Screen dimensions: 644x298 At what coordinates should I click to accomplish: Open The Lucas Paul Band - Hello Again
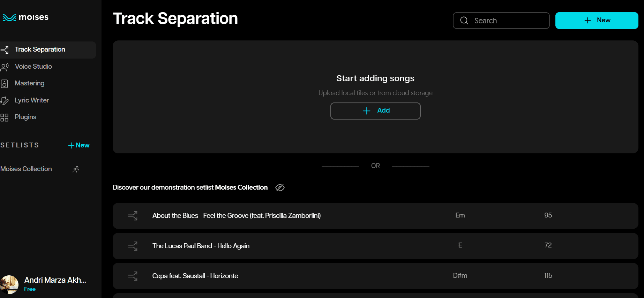201,246
